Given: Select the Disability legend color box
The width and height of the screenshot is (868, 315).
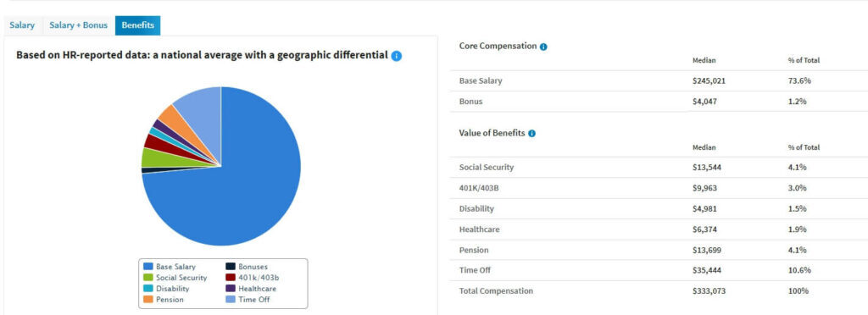Looking at the screenshot, I should click(x=147, y=289).
